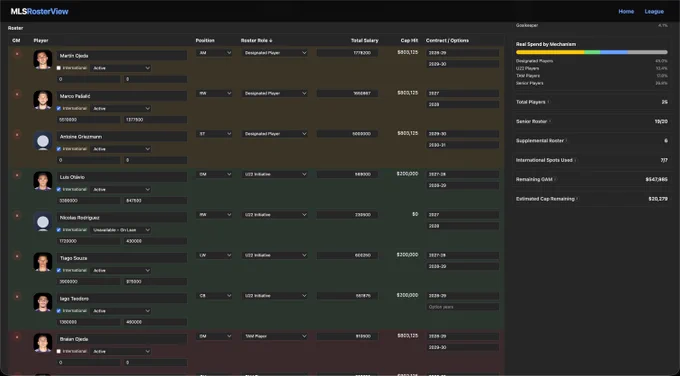The image size is (680, 376).
Task: Check International box for Martín Ojeda
Action: pyautogui.click(x=59, y=68)
